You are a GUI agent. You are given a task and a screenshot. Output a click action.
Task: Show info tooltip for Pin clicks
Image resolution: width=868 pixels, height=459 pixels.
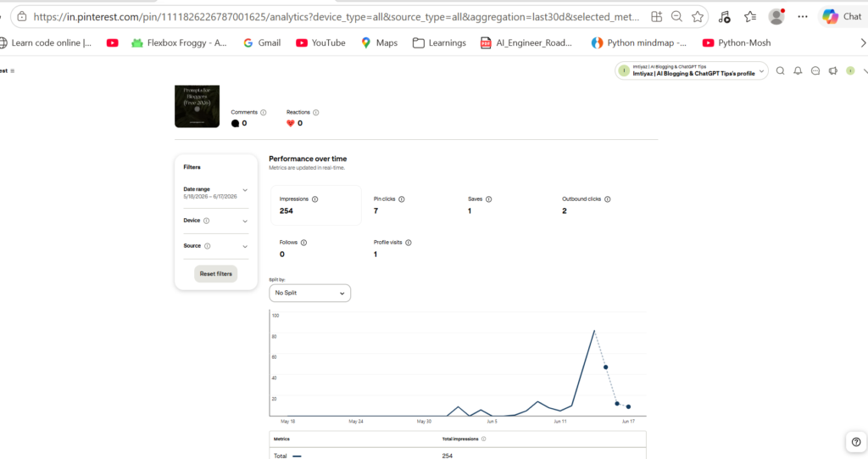pyautogui.click(x=402, y=199)
